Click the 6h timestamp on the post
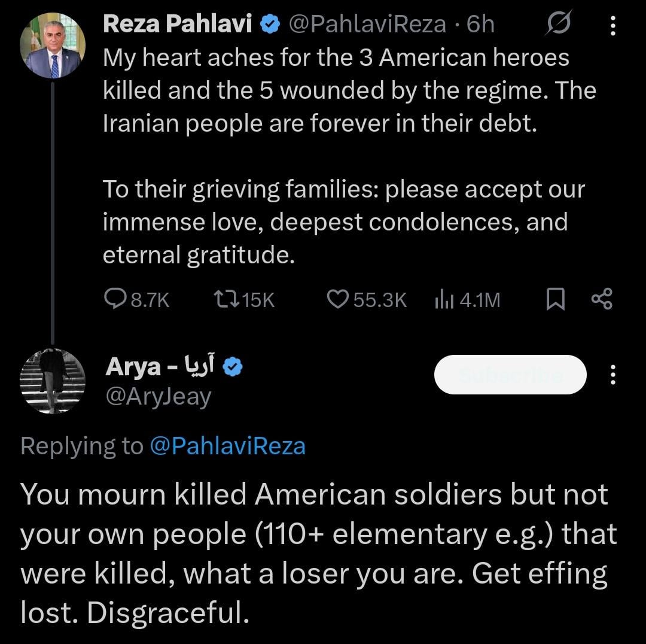 pos(480,24)
